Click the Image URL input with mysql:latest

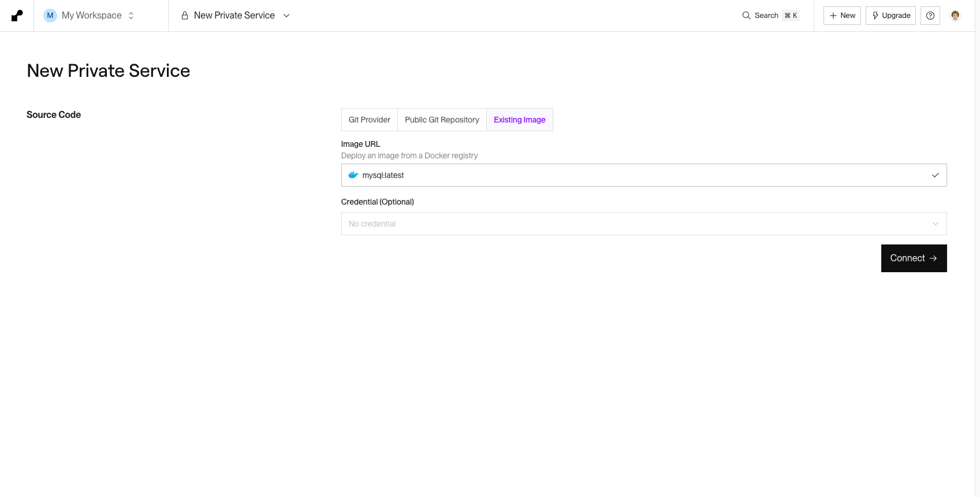click(x=644, y=175)
